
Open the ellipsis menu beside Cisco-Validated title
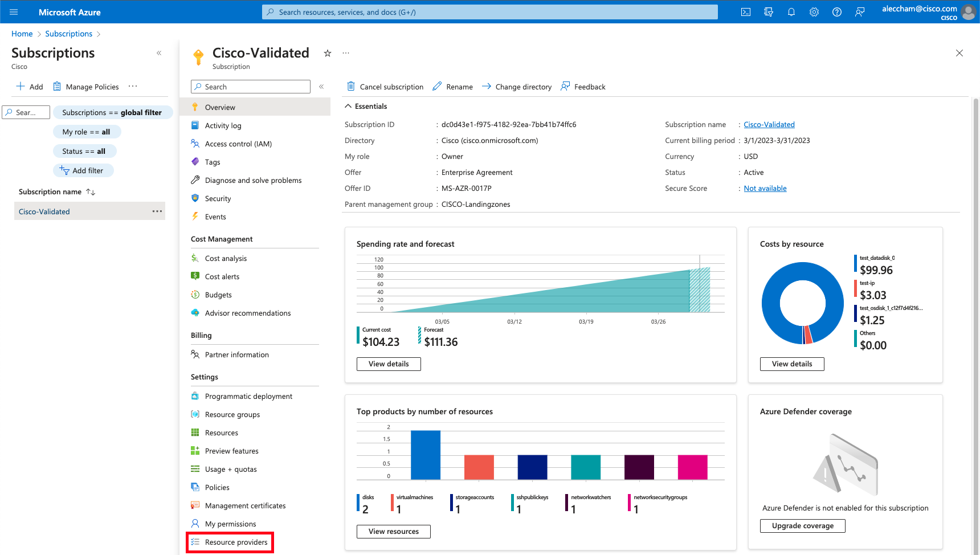click(346, 53)
